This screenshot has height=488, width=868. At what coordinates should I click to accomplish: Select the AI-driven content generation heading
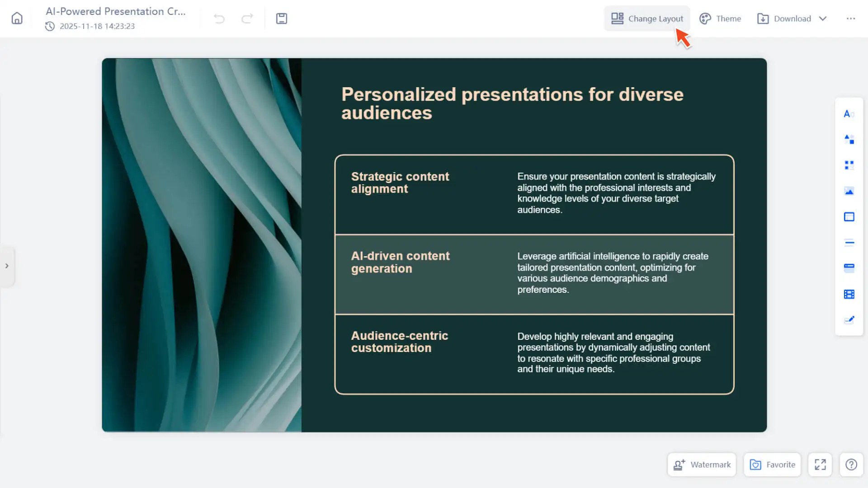(x=400, y=262)
